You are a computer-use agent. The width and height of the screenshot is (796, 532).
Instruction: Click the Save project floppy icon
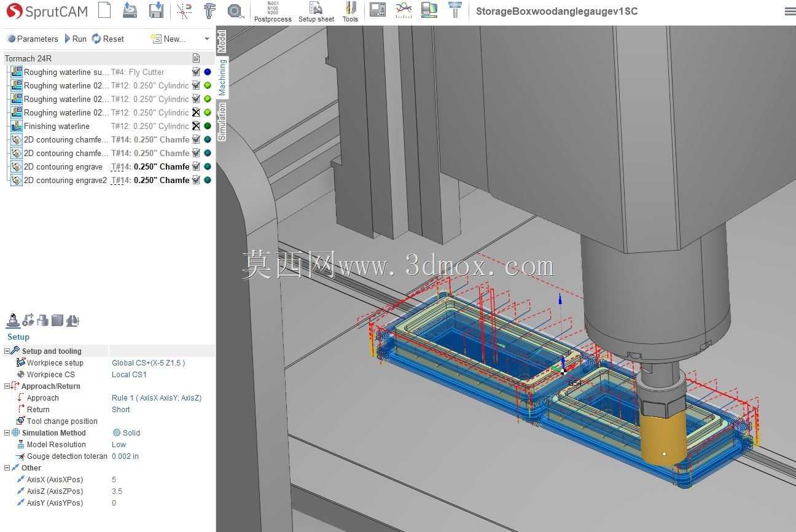157,10
